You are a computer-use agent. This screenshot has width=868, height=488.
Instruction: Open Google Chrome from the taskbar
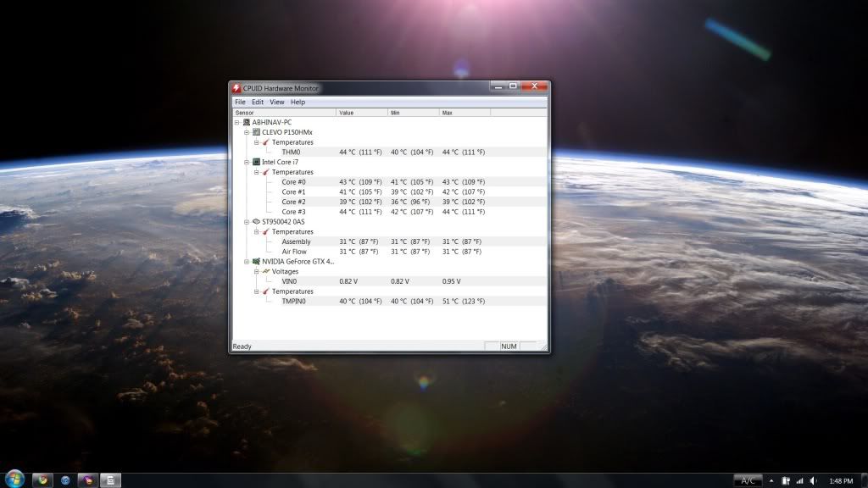point(42,480)
